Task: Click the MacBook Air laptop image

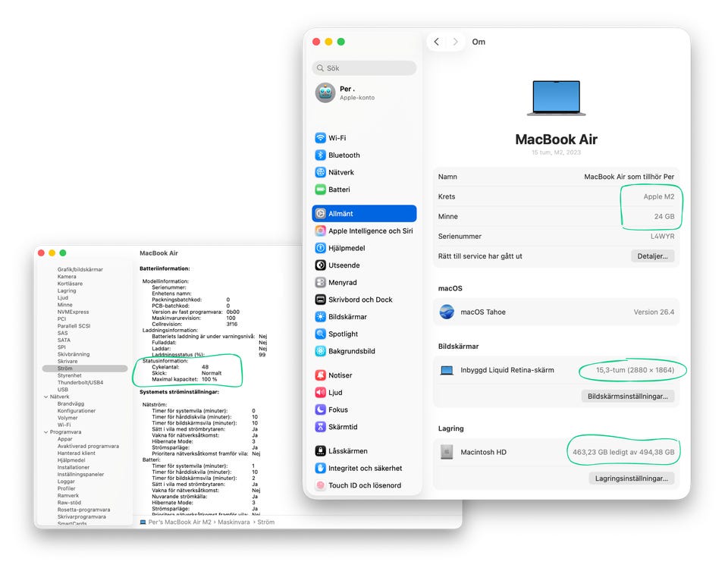Action: (x=556, y=98)
